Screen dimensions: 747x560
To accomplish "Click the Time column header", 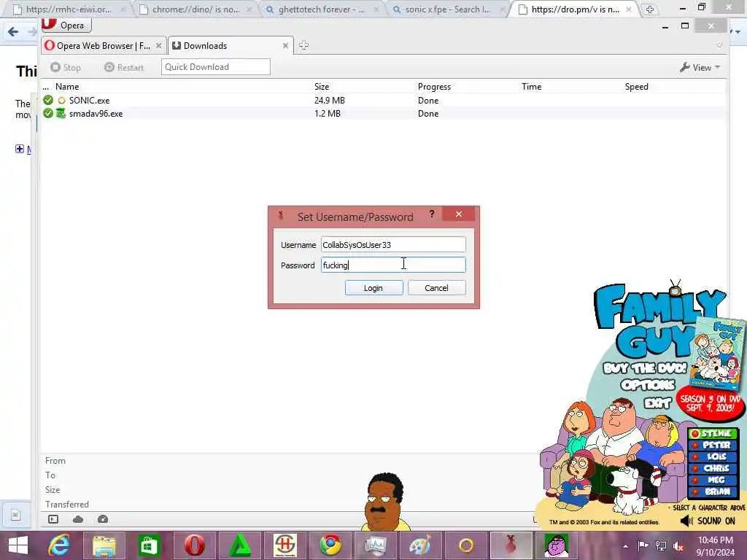I will click(x=532, y=87).
